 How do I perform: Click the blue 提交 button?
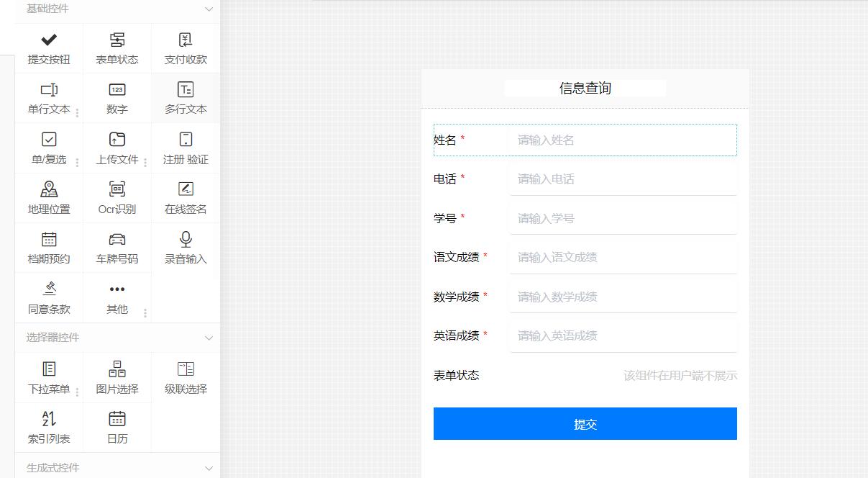[585, 424]
